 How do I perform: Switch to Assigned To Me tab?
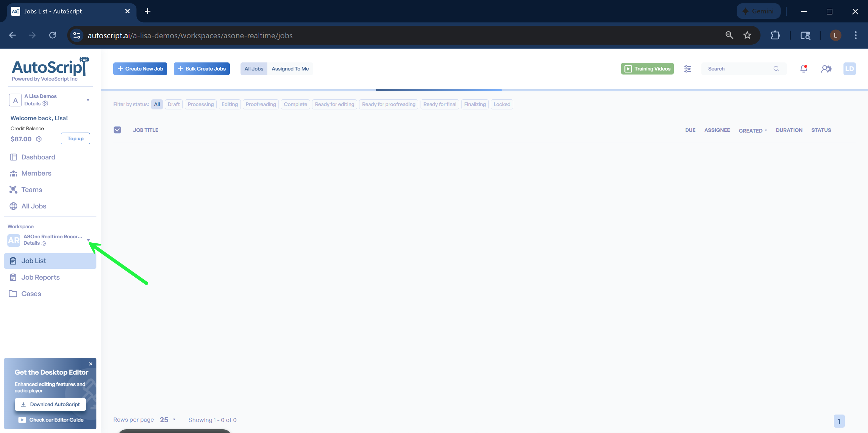(290, 69)
